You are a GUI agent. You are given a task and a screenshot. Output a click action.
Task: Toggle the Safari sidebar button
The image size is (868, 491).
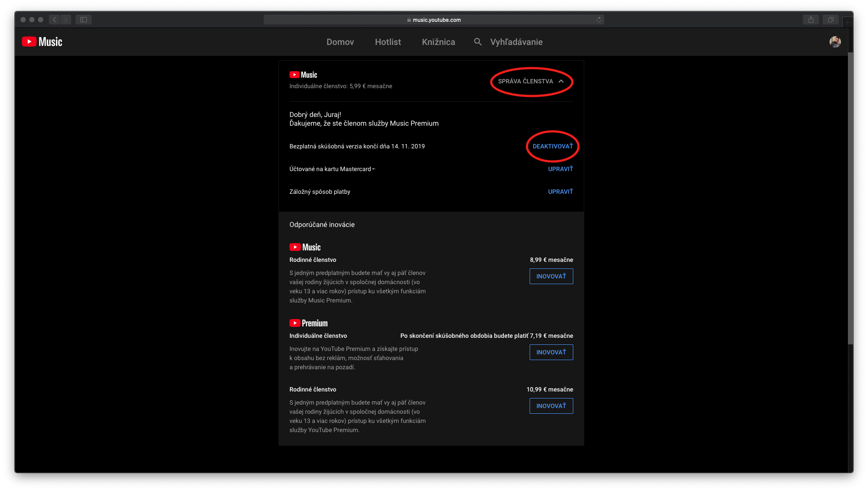pos(83,20)
